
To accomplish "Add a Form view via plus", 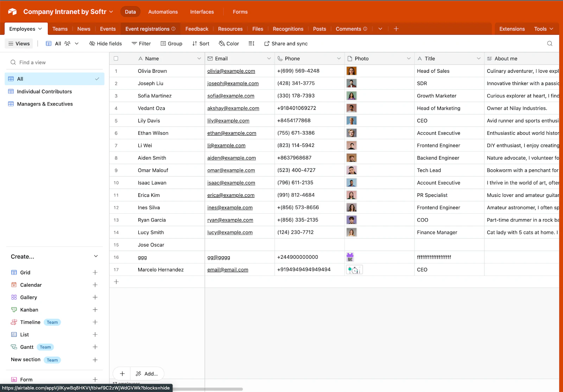I will tap(95, 379).
